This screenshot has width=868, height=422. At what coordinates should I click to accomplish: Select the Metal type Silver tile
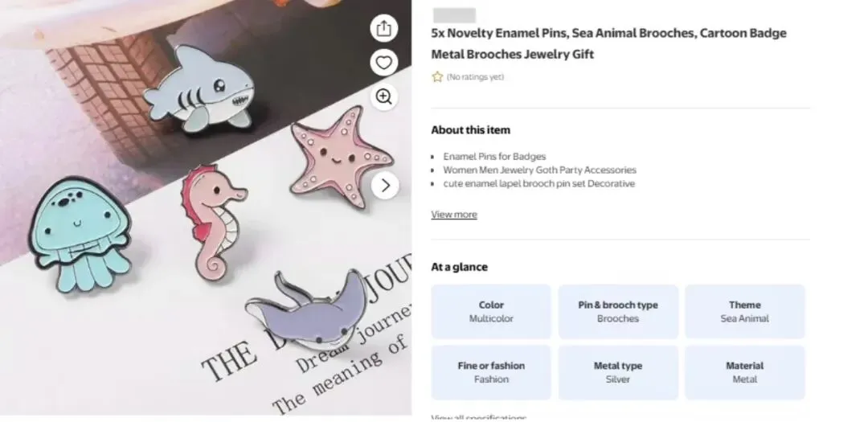[618, 372]
